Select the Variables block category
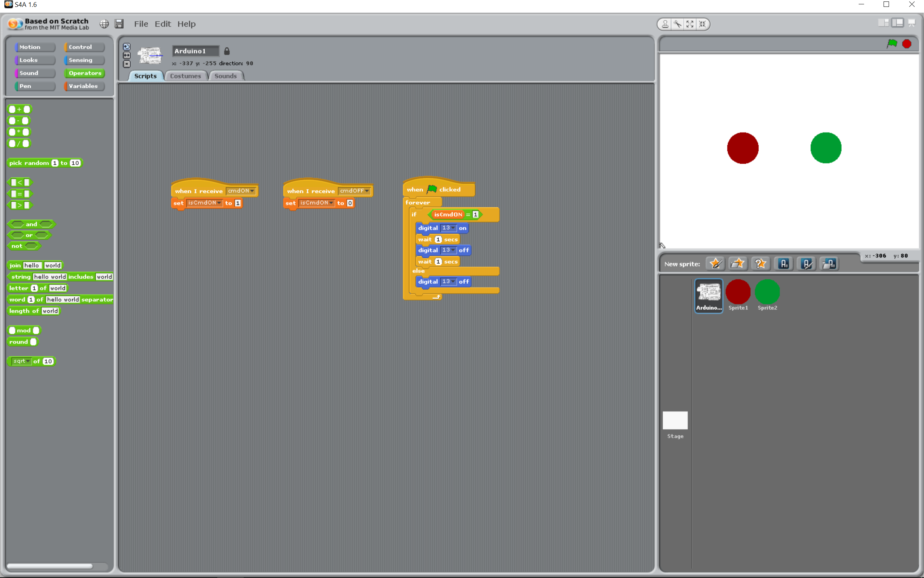924x578 pixels. coord(84,86)
